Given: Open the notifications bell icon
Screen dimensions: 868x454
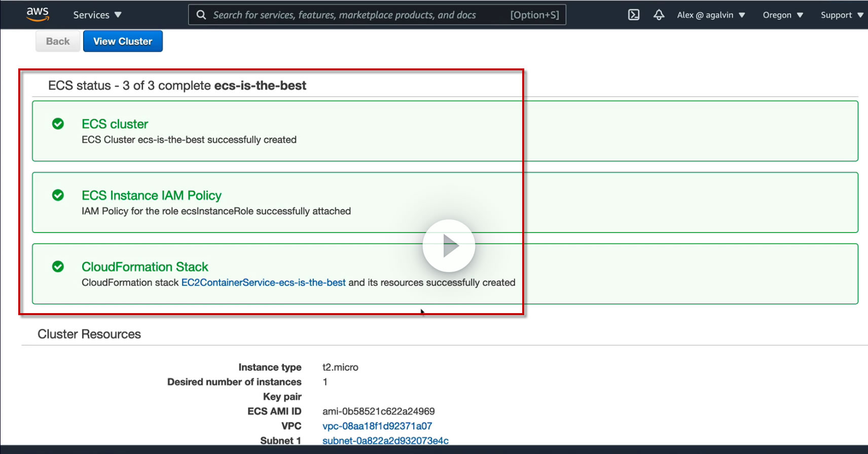Looking at the screenshot, I should click(x=659, y=15).
